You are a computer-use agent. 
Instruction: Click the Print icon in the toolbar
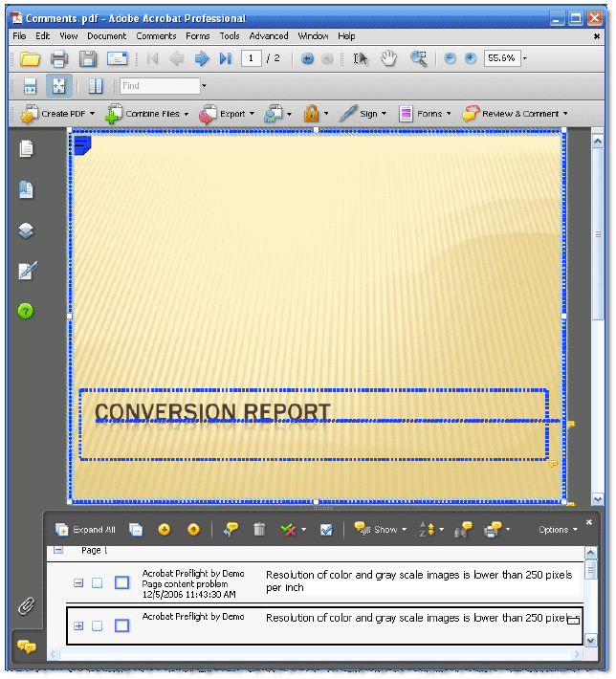(59, 59)
